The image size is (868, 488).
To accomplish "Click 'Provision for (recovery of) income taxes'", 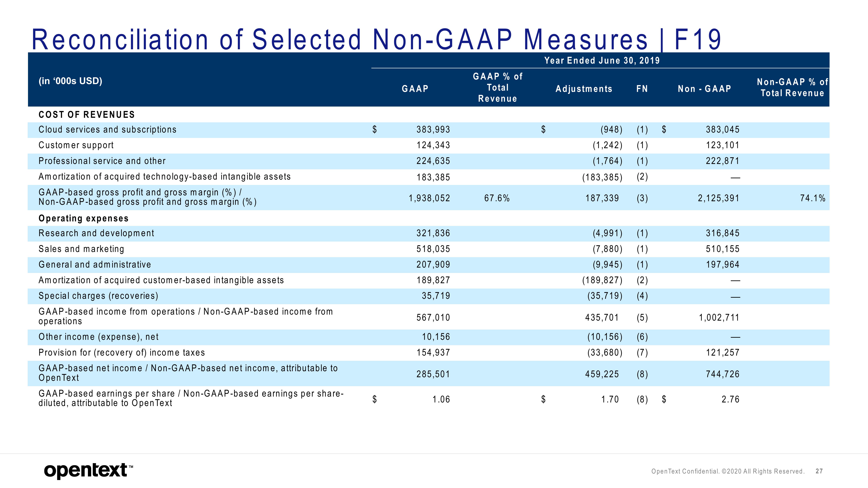I will point(122,353).
